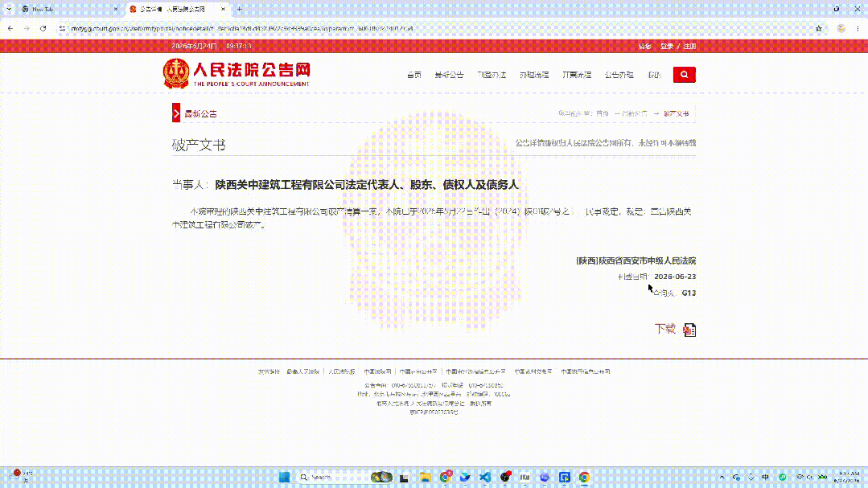Open 开票流程 in the site navigation
Viewport: 868px width, 488px height.
(577, 75)
